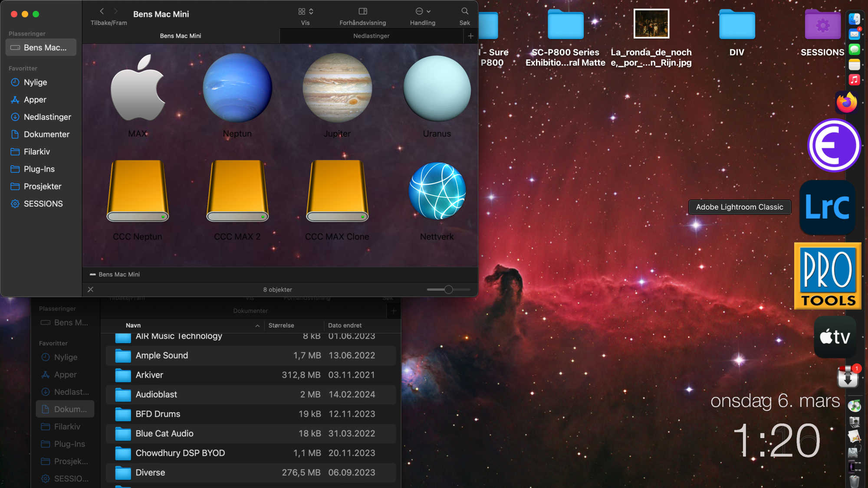Launch Adobe Lightroom Classic from dock
This screenshot has height=488, width=868.
point(828,208)
